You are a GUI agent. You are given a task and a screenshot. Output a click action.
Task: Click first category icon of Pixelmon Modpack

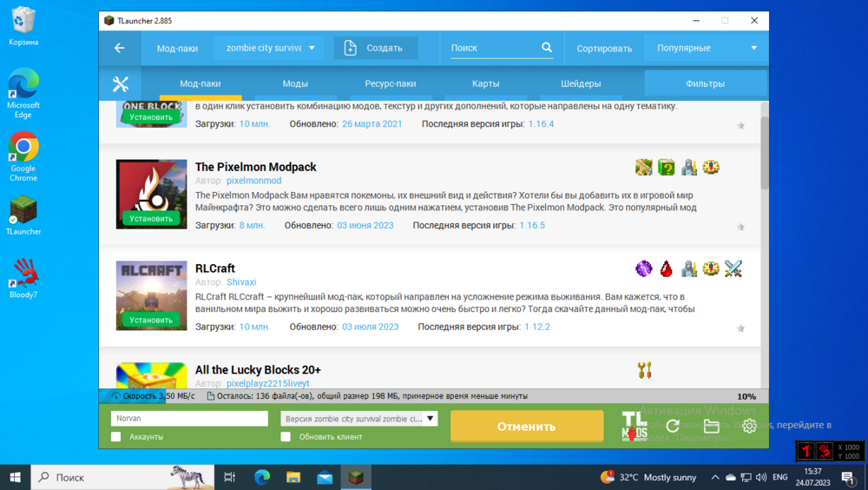coord(644,168)
